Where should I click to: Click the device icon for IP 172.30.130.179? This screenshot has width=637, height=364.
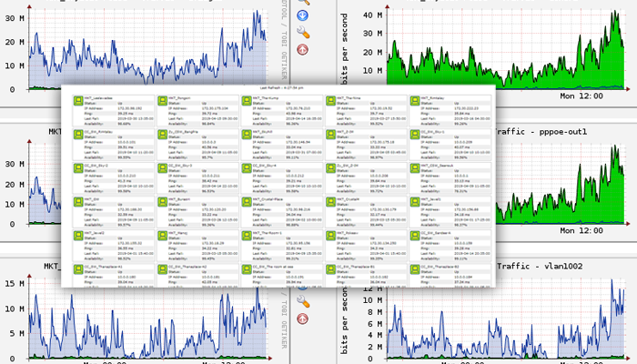(x=330, y=202)
